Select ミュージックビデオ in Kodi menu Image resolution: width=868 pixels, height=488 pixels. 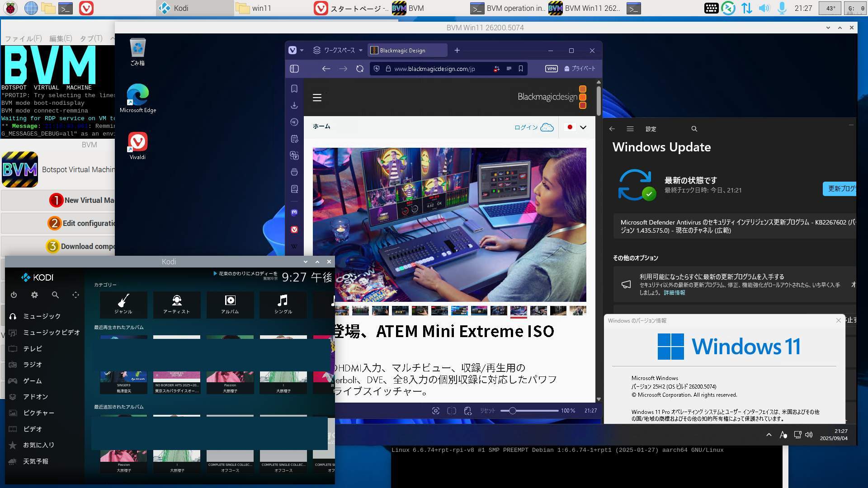51,333
